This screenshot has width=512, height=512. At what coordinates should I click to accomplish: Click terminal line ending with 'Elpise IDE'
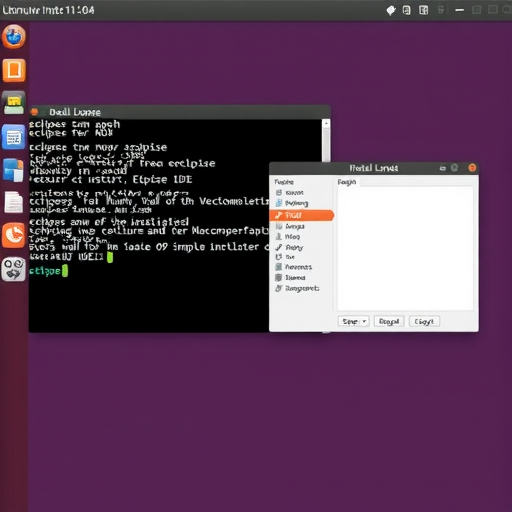111,180
